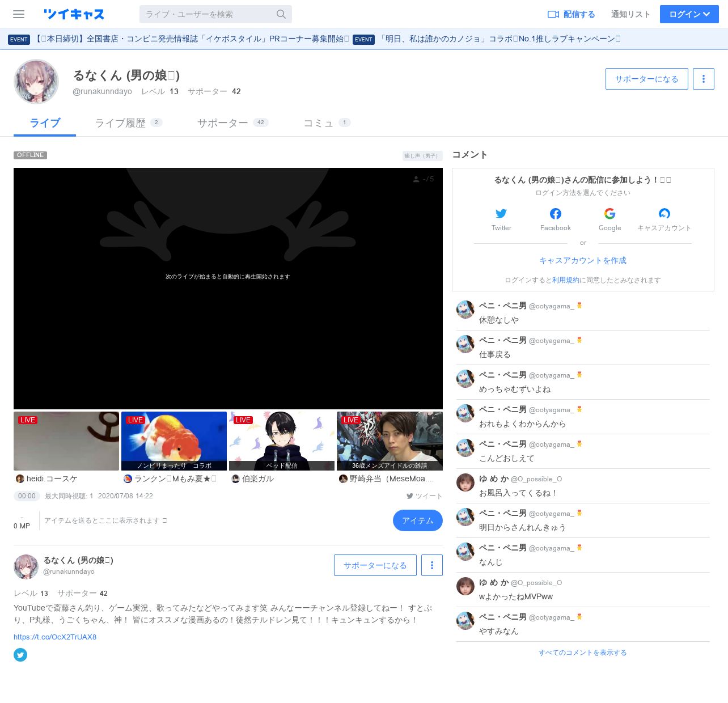The height and width of the screenshot is (703, 728).
Task: Click username ゆ め か on お風呂 comment
Action: (494, 478)
